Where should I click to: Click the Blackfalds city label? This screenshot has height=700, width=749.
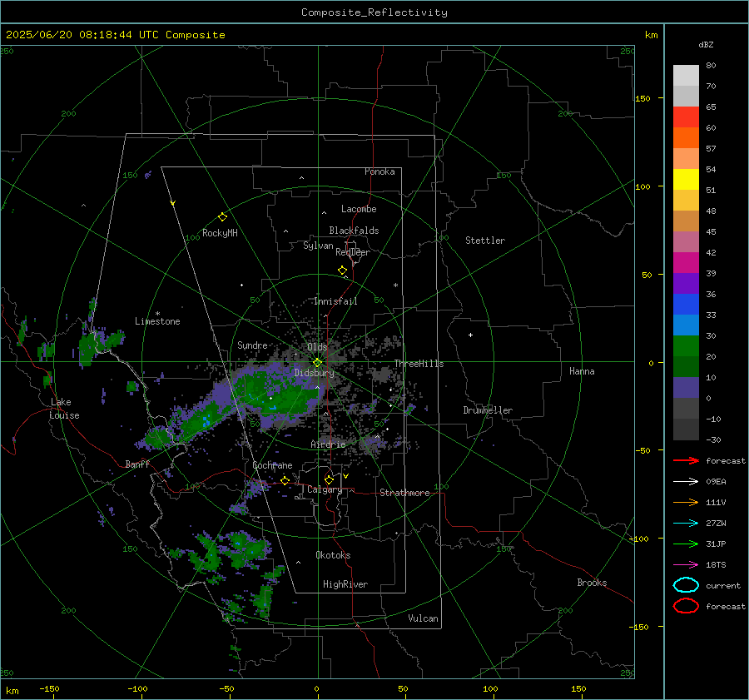[x=354, y=231]
